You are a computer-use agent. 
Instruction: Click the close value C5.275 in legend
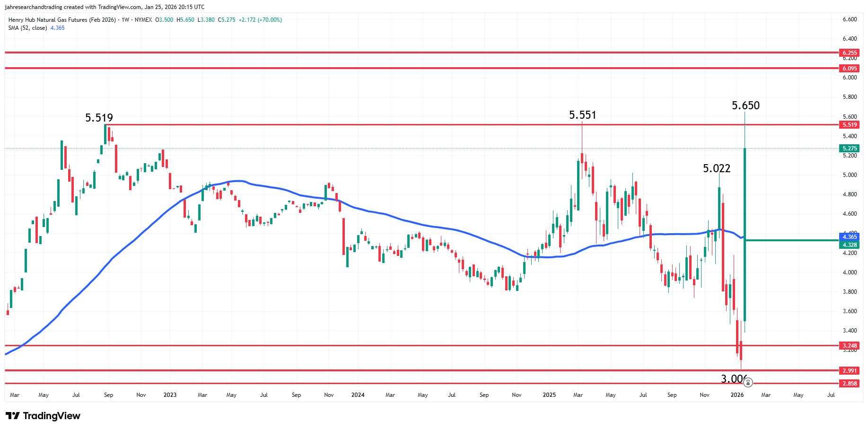point(227,20)
